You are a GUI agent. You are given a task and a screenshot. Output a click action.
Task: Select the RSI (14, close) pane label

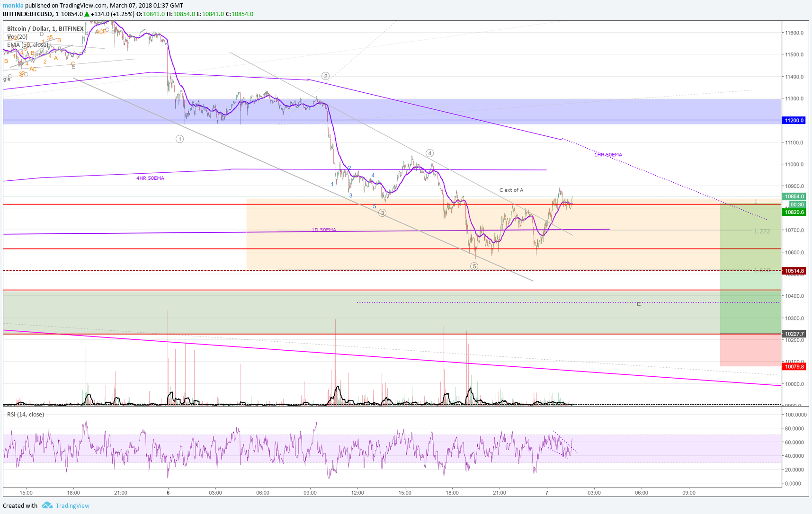[26, 415]
